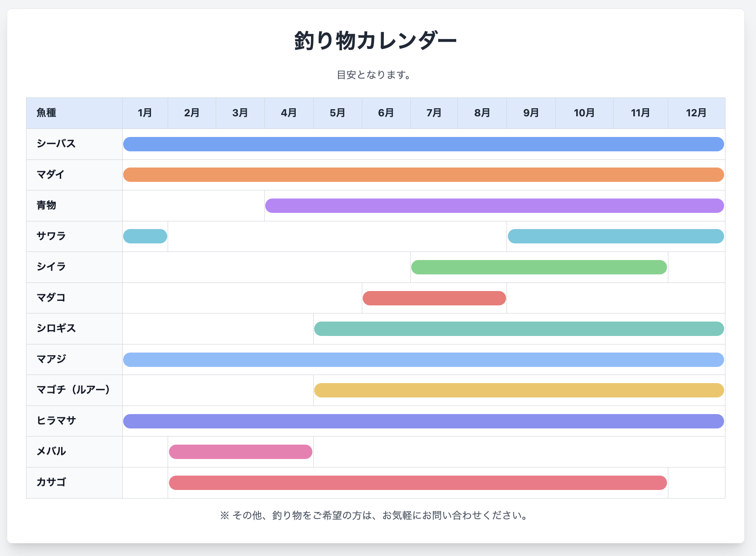Click the サワラ January bar
This screenshot has height=556, width=756.
pos(145,236)
